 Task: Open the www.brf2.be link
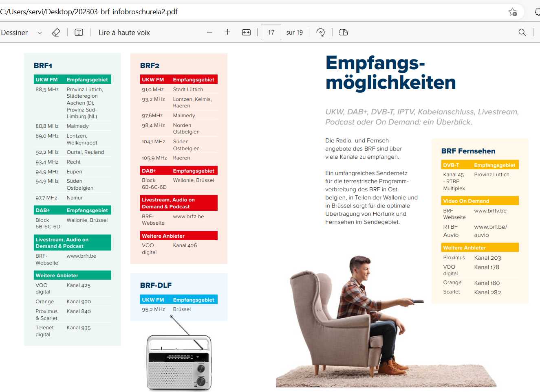click(x=188, y=217)
